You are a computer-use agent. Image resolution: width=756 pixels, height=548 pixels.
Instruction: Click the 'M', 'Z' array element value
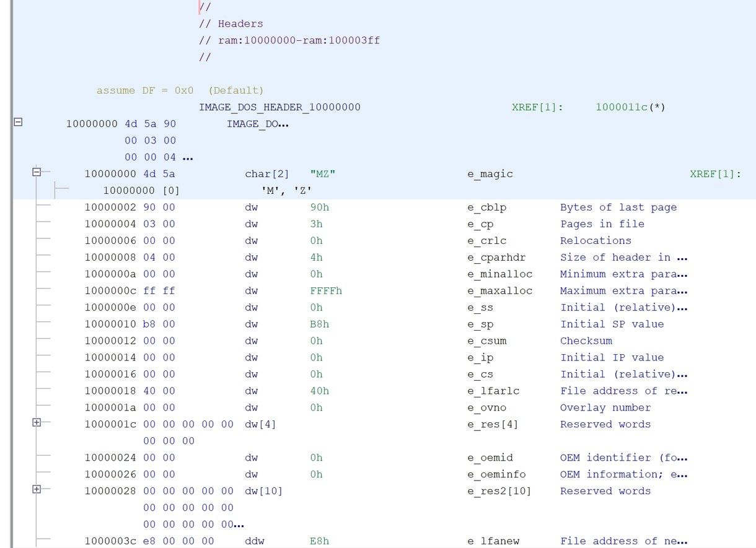point(287,191)
